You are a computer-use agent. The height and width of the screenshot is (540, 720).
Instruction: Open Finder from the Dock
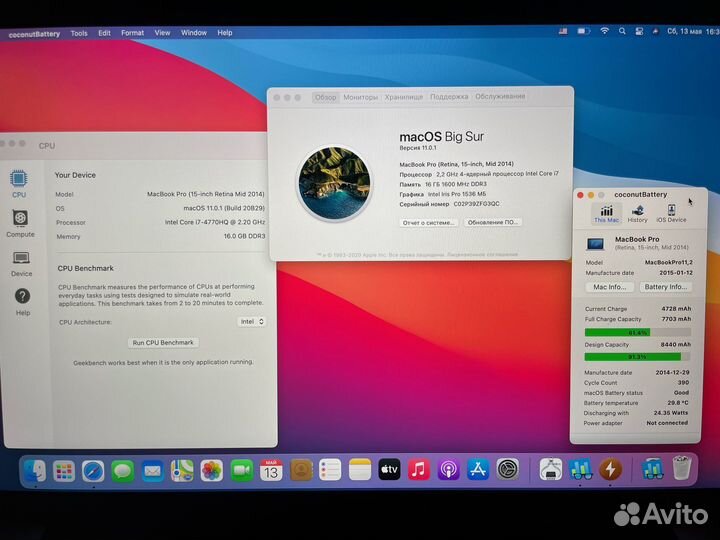pyautogui.click(x=34, y=470)
